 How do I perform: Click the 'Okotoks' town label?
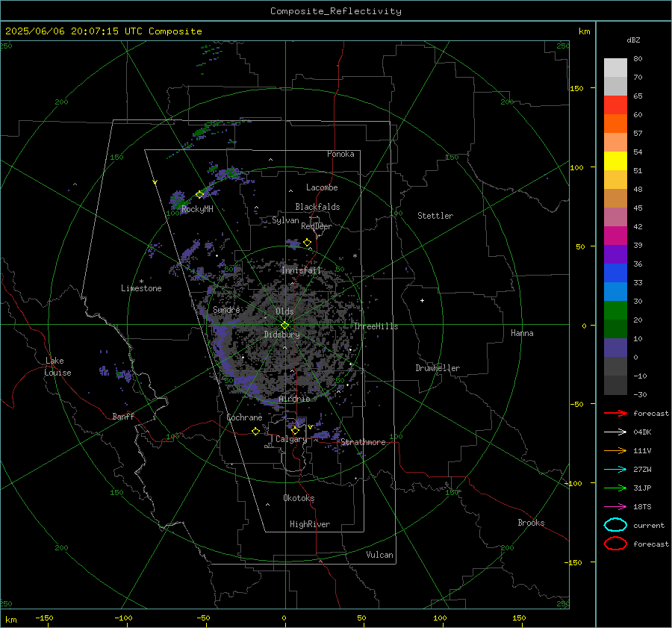tap(299, 498)
